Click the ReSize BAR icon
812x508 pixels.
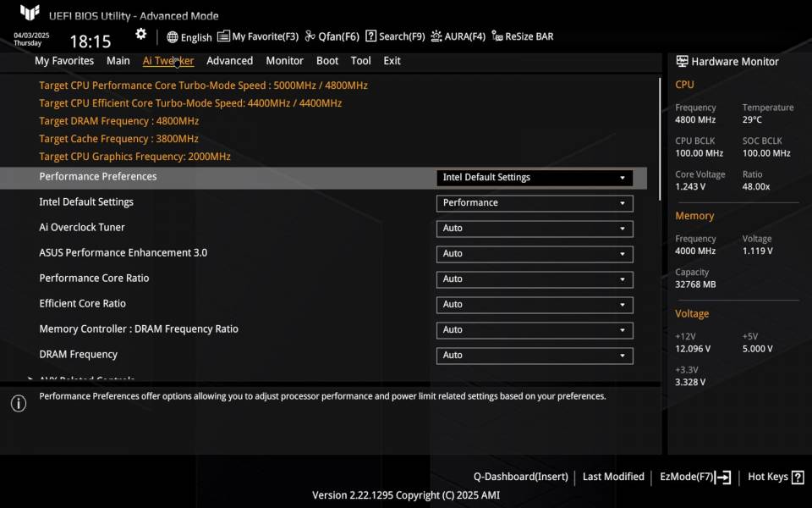coord(497,36)
